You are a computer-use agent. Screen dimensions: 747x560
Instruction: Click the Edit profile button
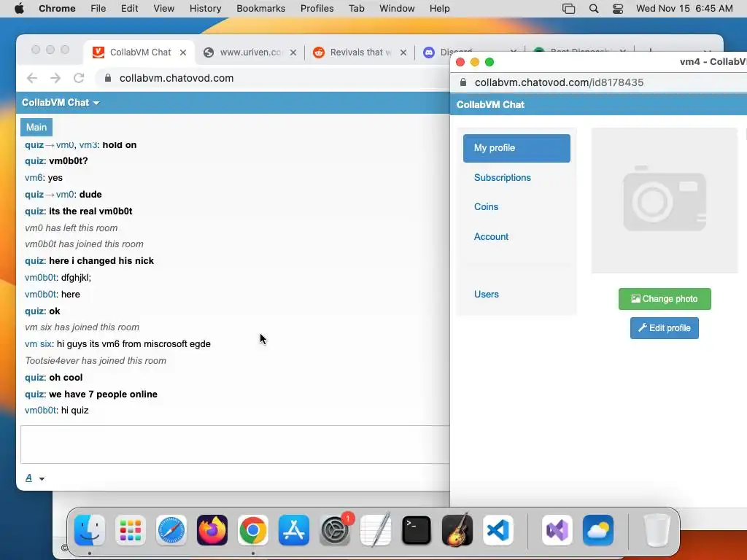pyautogui.click(x=664, y=328)
